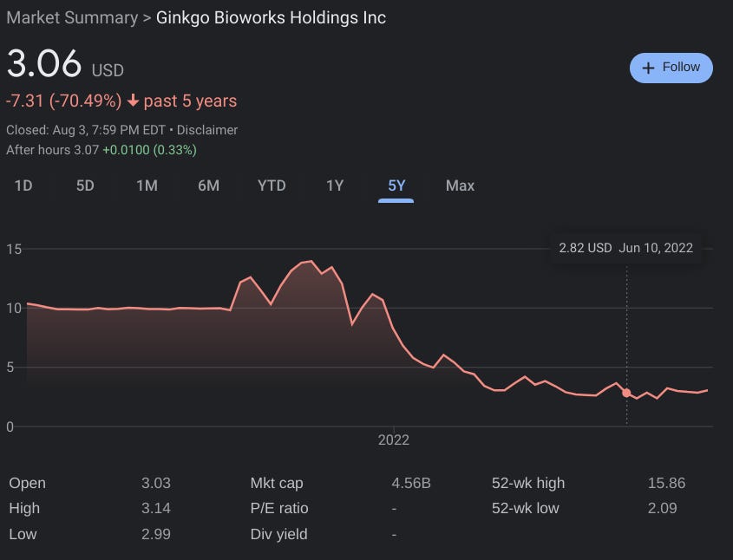Click the P/E ratio label

pos(279,508)
